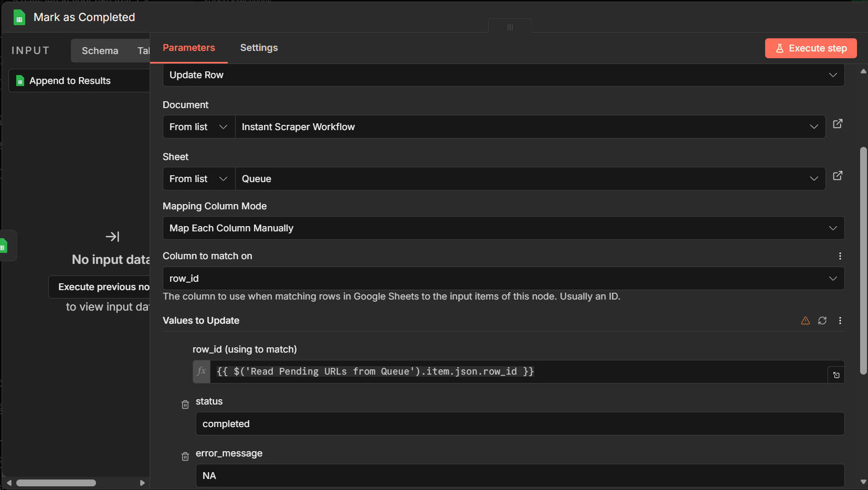Viewport: 868px width, 490px height.
Task: Click the scroll left arrow in input panel
Action: 9,483
